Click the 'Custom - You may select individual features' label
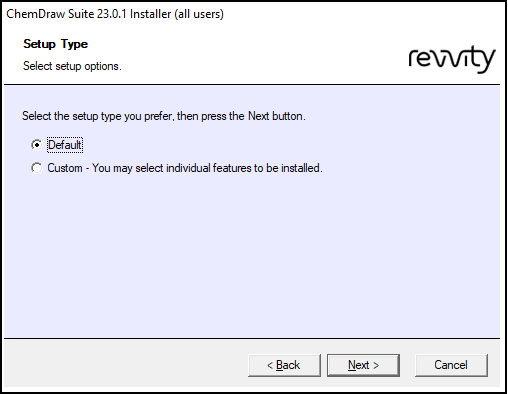The width and height of the screenshot is (508, 394). [185, 168]
